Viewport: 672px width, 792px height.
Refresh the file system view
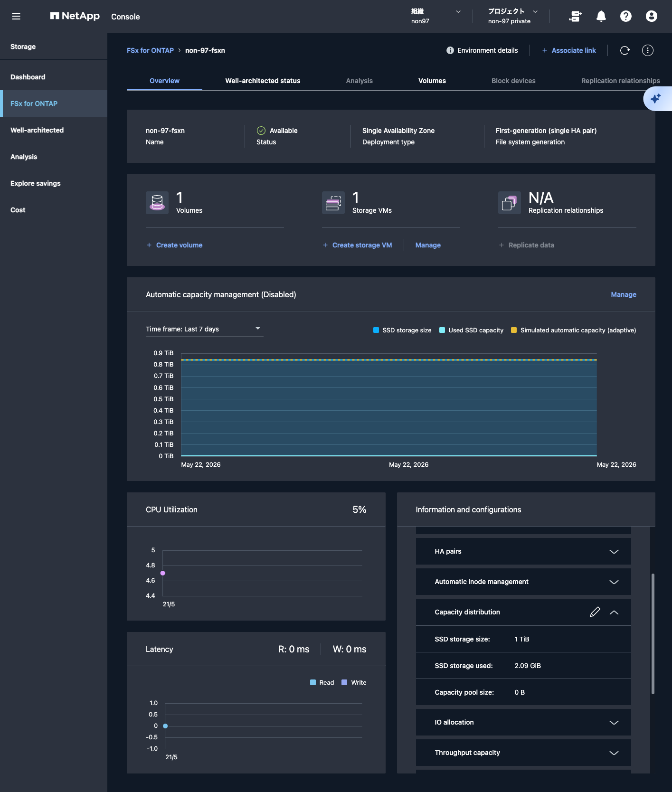625,50
